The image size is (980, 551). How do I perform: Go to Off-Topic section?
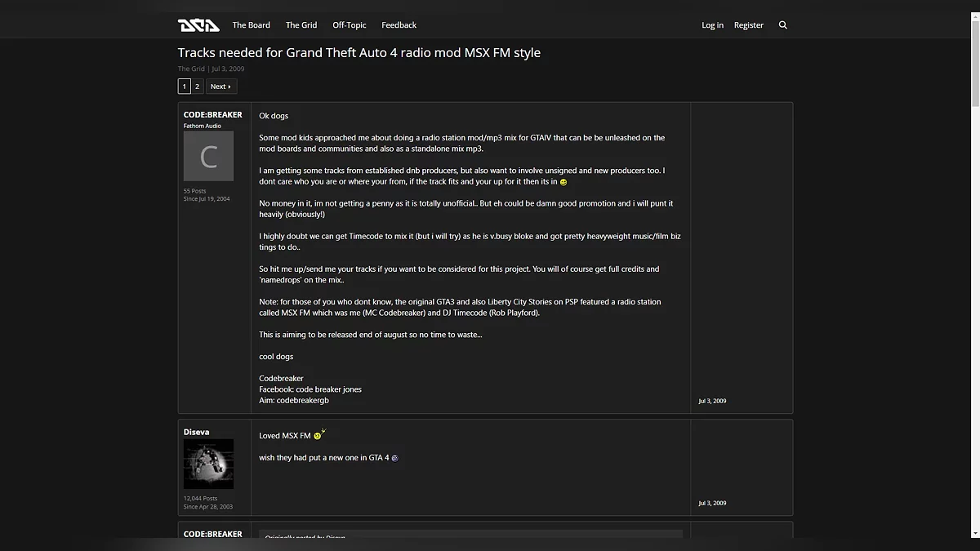coord(349,25)
